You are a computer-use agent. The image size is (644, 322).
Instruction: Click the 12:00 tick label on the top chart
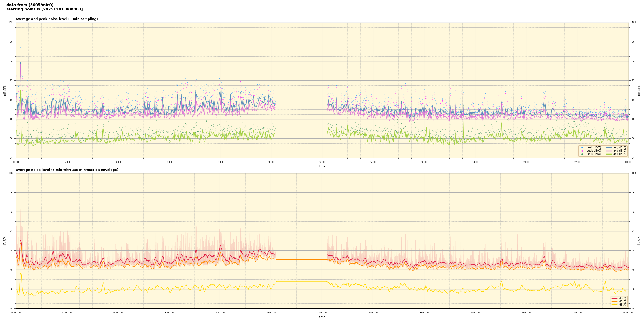322,162
